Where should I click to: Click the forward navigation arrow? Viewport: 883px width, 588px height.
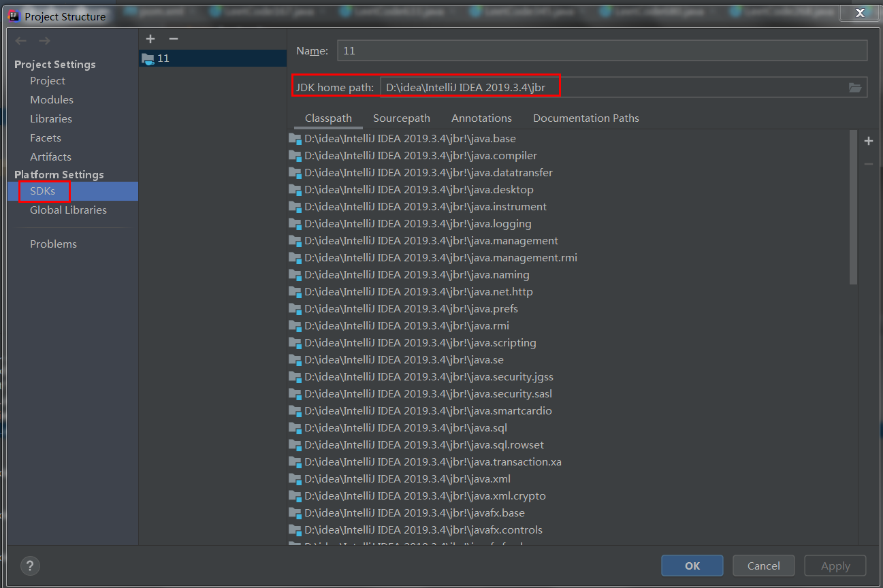(44, 40)
